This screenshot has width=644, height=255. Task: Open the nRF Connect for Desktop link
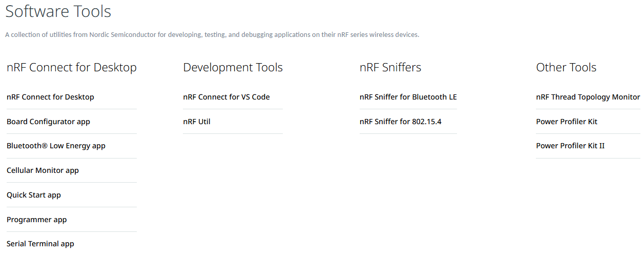click(50, 97)
